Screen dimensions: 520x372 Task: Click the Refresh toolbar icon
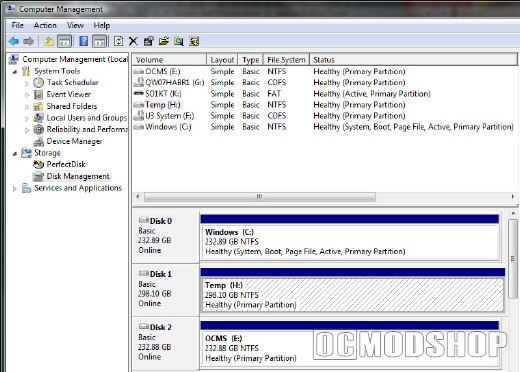(x=118, y=41)
